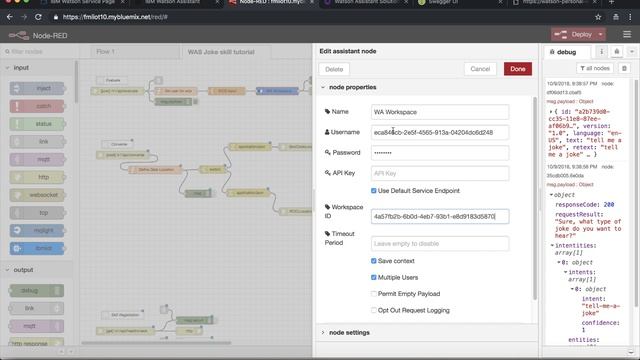Click the Done button
The width and height of the screenshot is (640, 360).
click(x=518, y=69)
